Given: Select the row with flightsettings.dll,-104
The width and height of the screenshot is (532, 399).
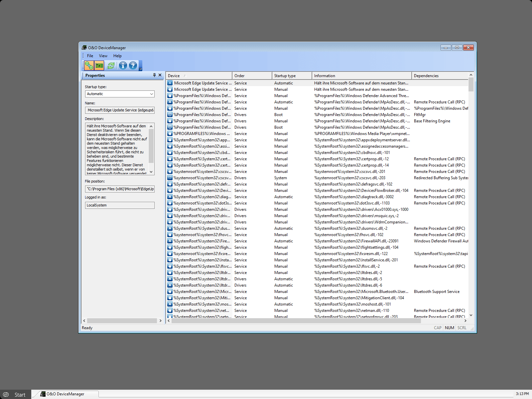Looking at the screenshot, I should pos(317,247).
